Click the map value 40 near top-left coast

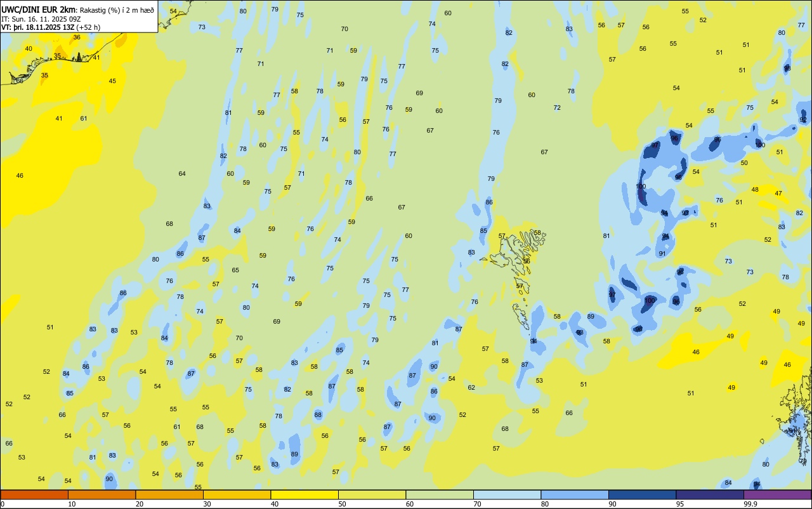(29, 49)
